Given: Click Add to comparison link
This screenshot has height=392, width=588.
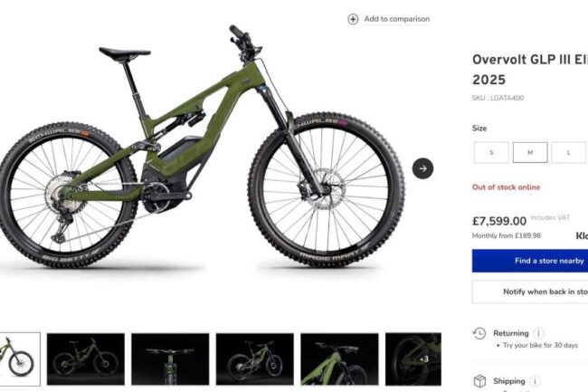Looking at the screenshot, I should 397,19.
